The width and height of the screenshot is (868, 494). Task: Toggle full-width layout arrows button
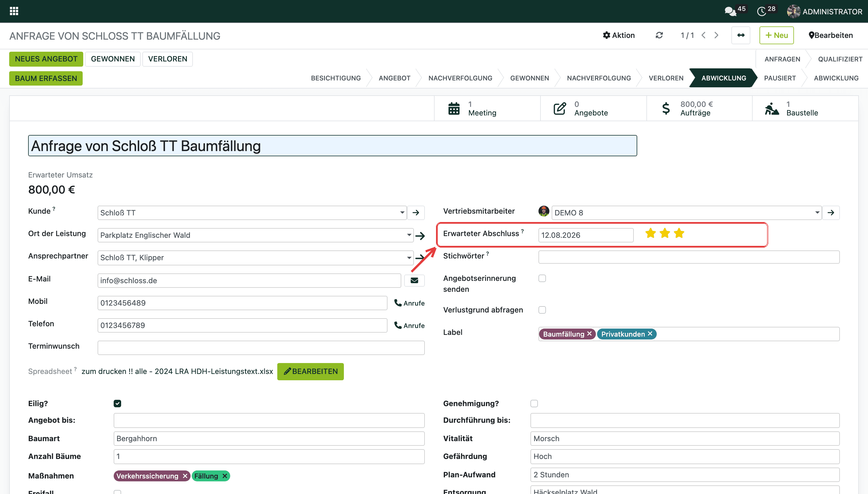pos(741,35)
